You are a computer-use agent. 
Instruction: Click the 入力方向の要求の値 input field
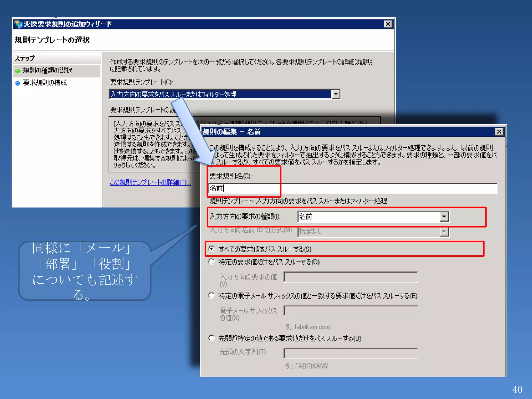pyautogui.click(x=351, y=277)
